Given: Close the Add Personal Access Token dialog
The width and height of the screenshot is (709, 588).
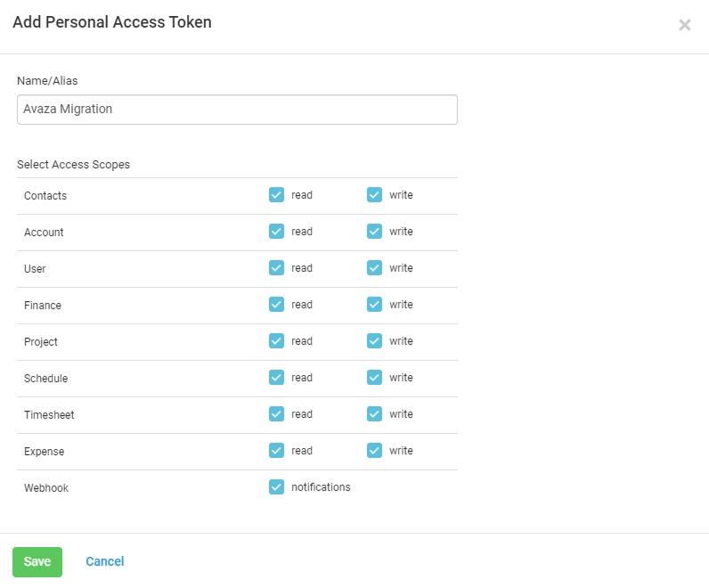Looking at the screenshot, I should [685, 24].
